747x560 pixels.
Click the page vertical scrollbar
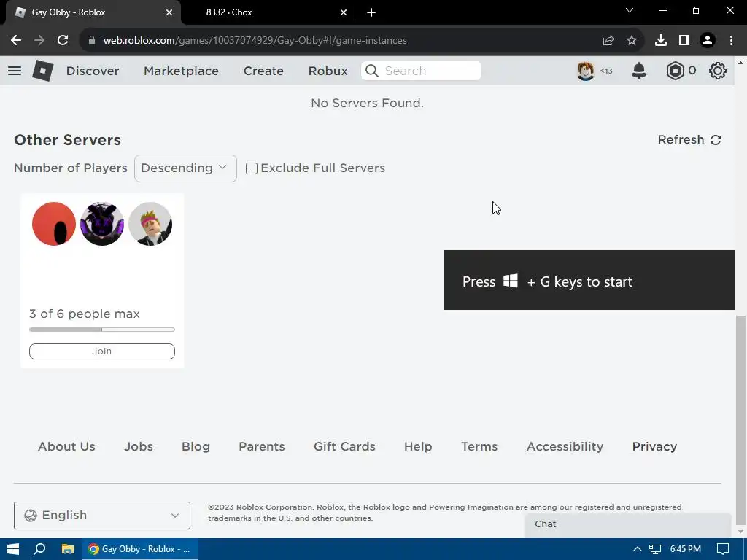(x=740, y=421)
